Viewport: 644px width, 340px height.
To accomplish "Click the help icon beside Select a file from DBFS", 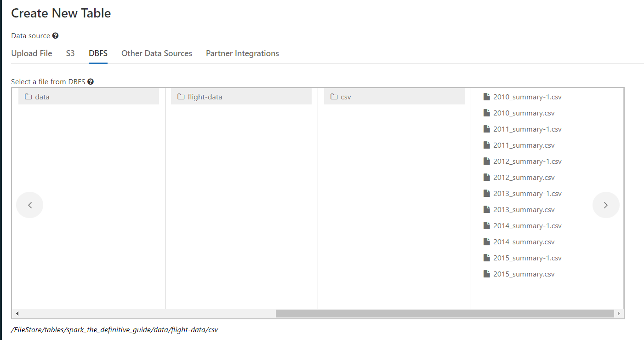I will coord(91,82).
